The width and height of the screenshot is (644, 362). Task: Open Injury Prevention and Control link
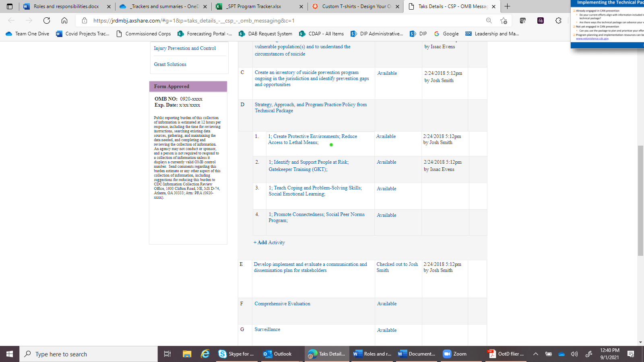coord(185,48)
